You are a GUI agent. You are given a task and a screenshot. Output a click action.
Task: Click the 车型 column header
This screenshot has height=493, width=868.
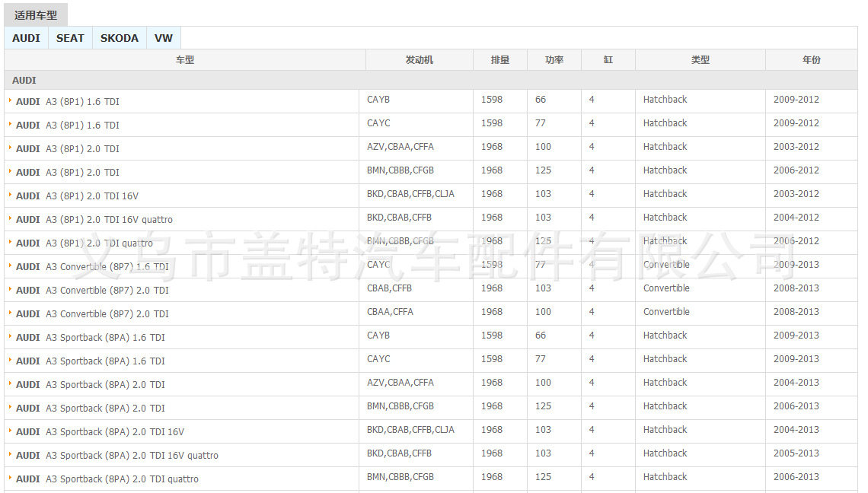(185, 60)
